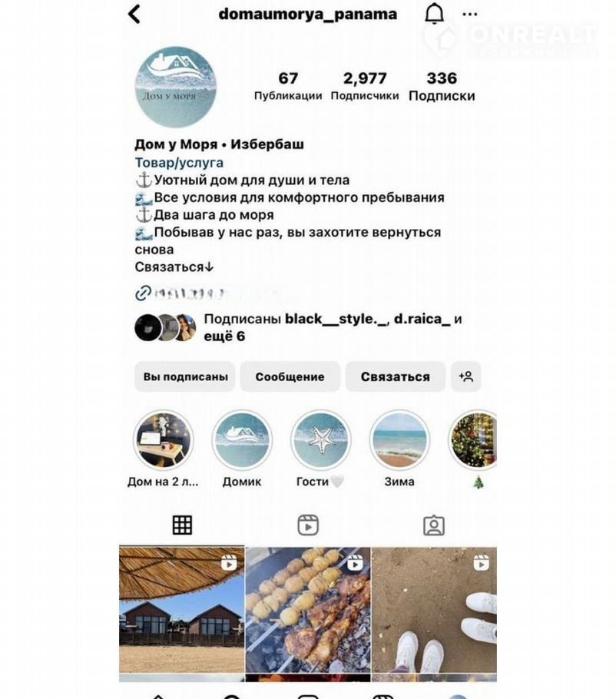Open the "Домик" story highlight

coord(242,440)
